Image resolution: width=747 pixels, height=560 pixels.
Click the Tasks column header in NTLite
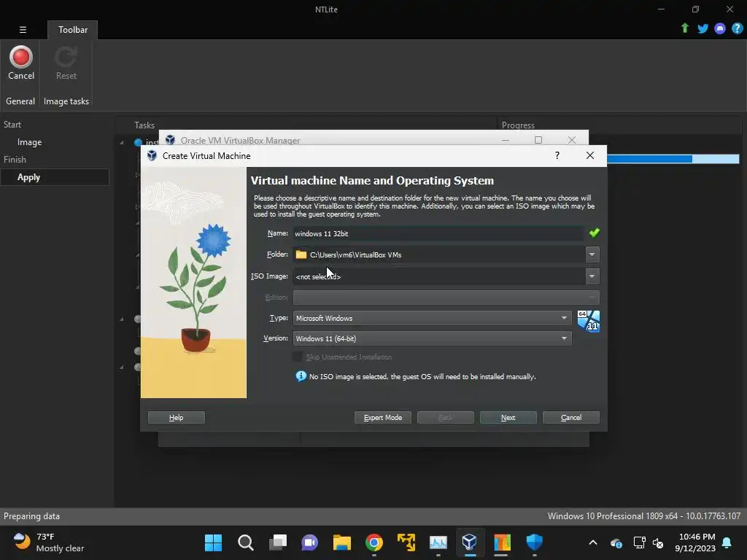[x=144, y=125]
